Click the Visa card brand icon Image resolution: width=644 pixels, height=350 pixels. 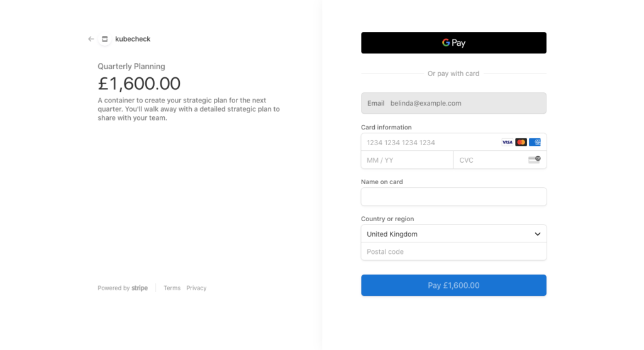(x=507, y=142)
